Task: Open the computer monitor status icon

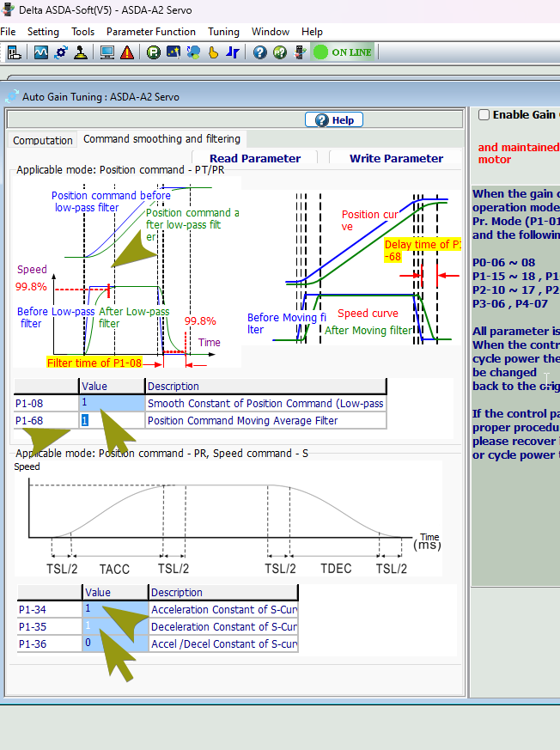Action: click(x=107, y=52)
